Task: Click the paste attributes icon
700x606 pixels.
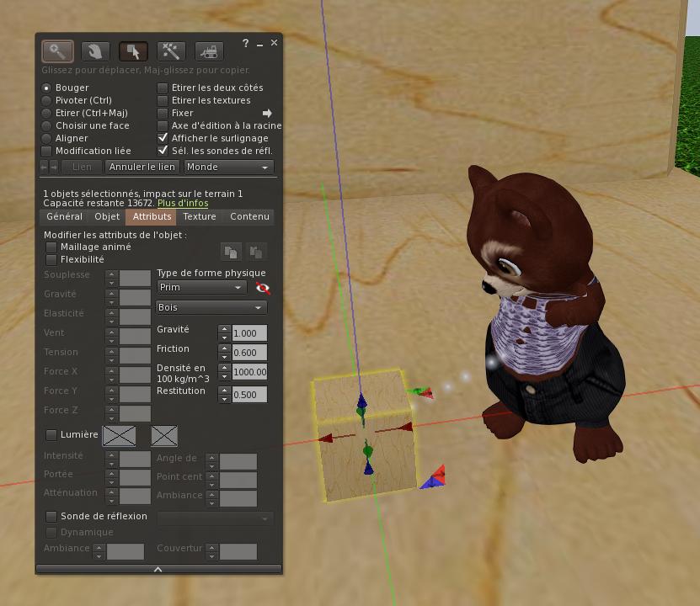Action: point(256,252)
